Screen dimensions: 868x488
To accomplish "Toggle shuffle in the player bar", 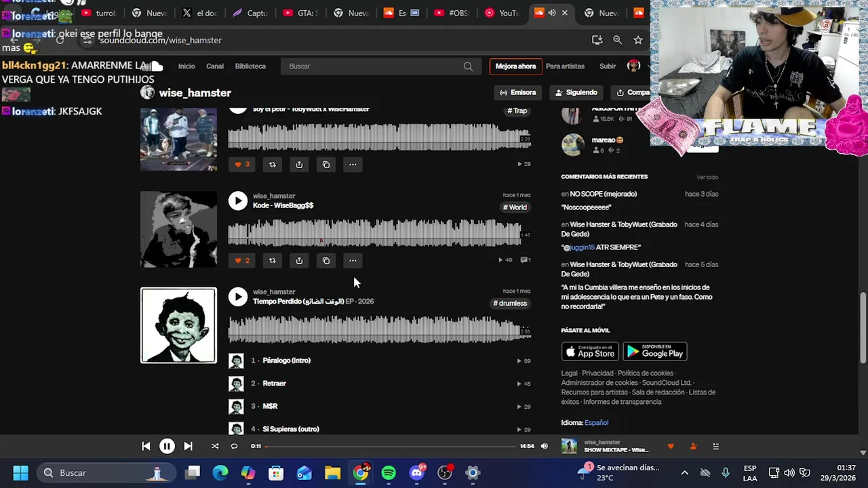I will point(215,446).
